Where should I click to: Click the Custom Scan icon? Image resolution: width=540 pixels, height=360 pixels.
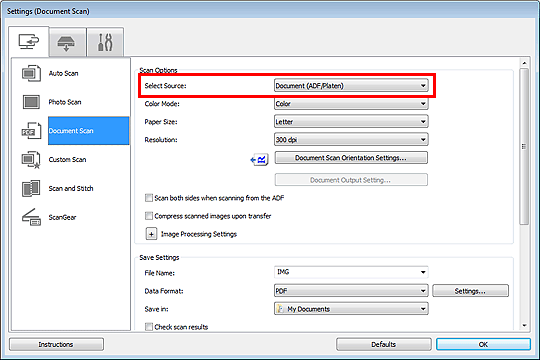click(31, 160)
